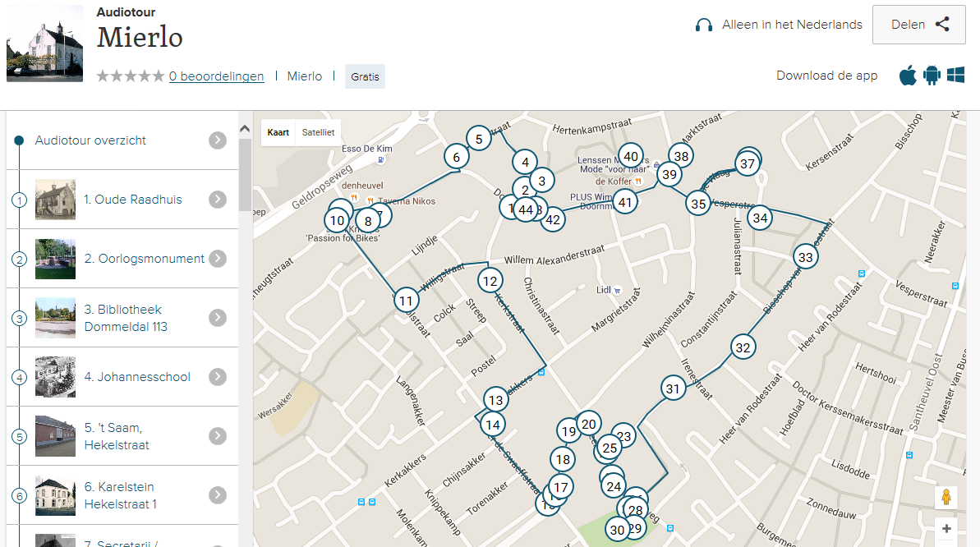Viewport: 980px width, 547px height.
Task: Click map marker 17
Action: pos(560,487)
